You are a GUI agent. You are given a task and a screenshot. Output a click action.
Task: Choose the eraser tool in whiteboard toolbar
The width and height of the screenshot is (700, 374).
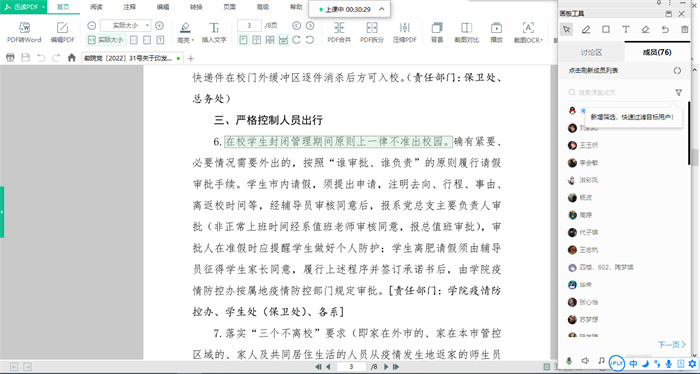pos(645,29)
